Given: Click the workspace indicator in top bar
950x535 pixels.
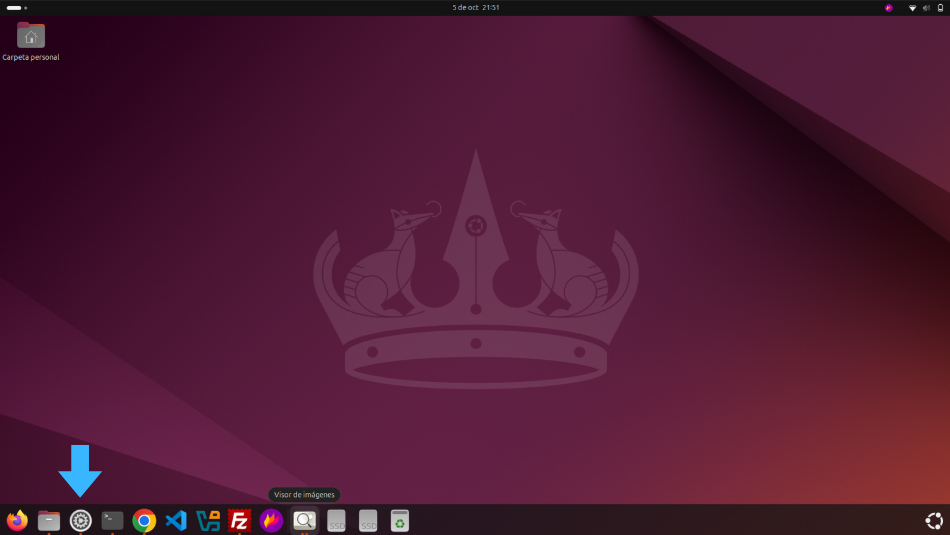Looking at the screenshot, I should click(x=17, y=7).
